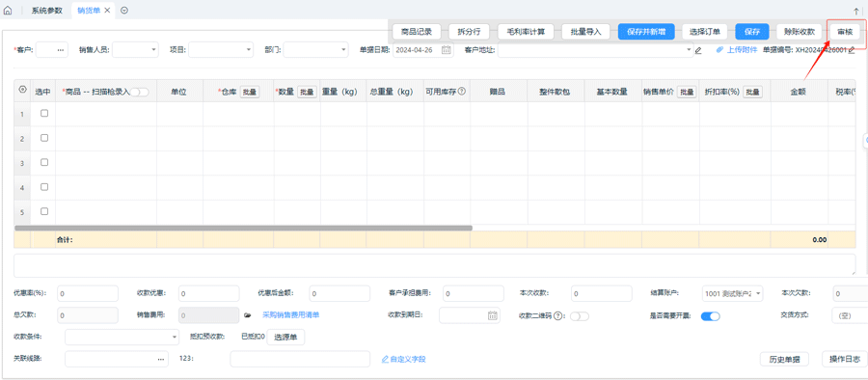
Task: Click the paperclip upload attachment icon
Action: 719,49
